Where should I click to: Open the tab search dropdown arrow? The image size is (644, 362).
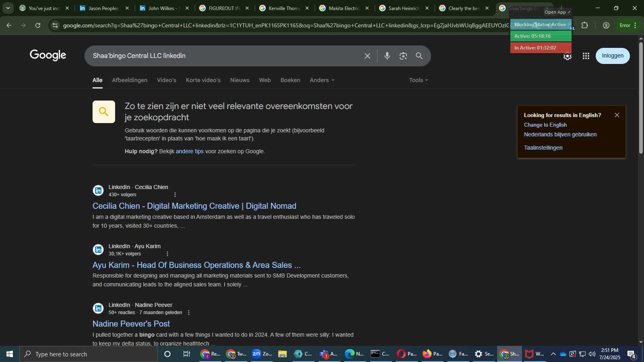click(8, 8)
